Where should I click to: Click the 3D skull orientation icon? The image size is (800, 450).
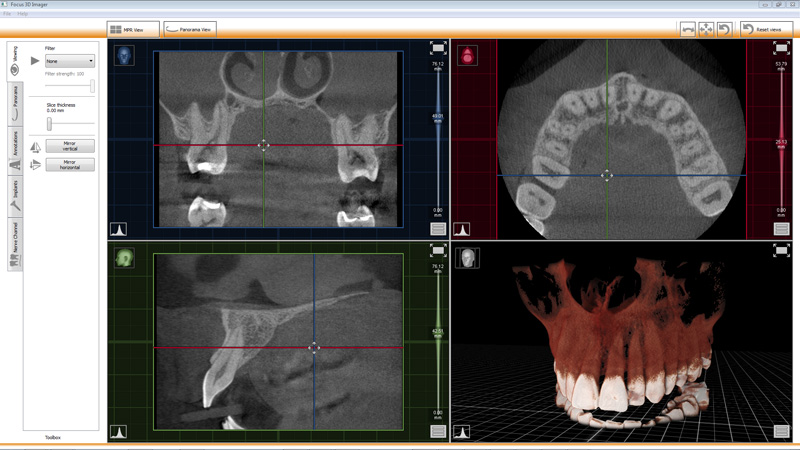point(467,258)
